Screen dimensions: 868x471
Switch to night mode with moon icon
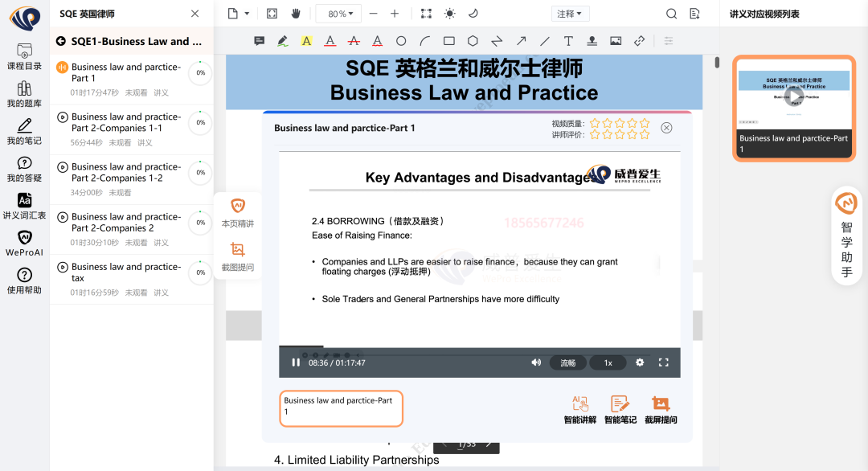473,14
